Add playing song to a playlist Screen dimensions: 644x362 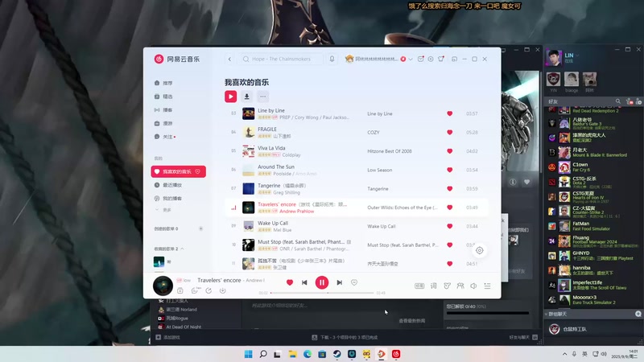[x=180, y=290]
